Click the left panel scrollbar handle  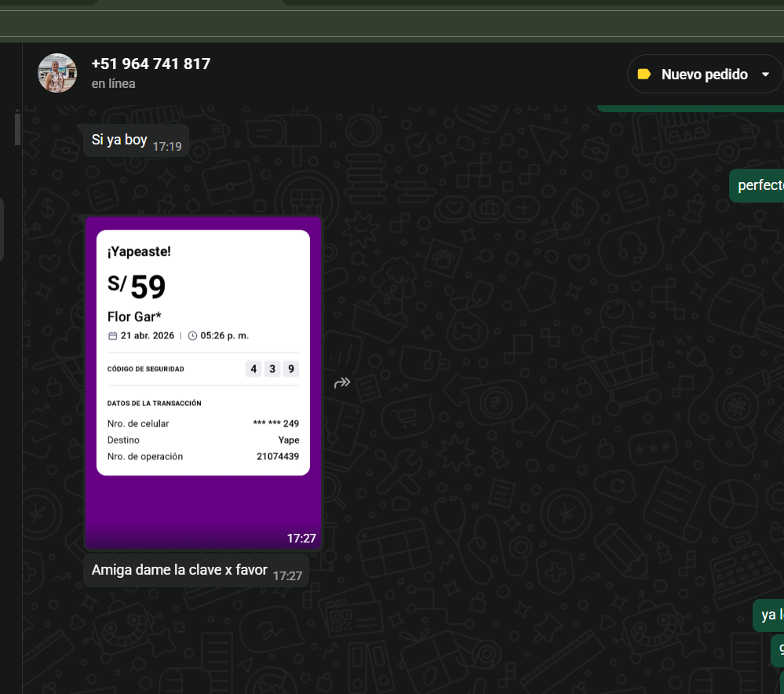[17, 128]
